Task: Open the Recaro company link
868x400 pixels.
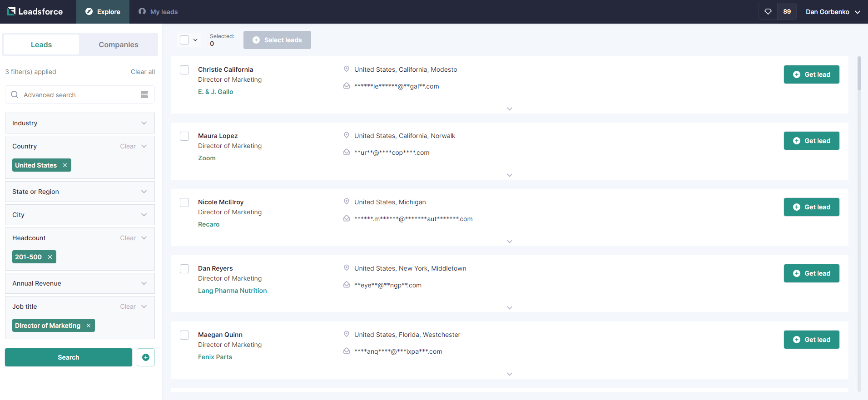Action: [x=208, y=224]
